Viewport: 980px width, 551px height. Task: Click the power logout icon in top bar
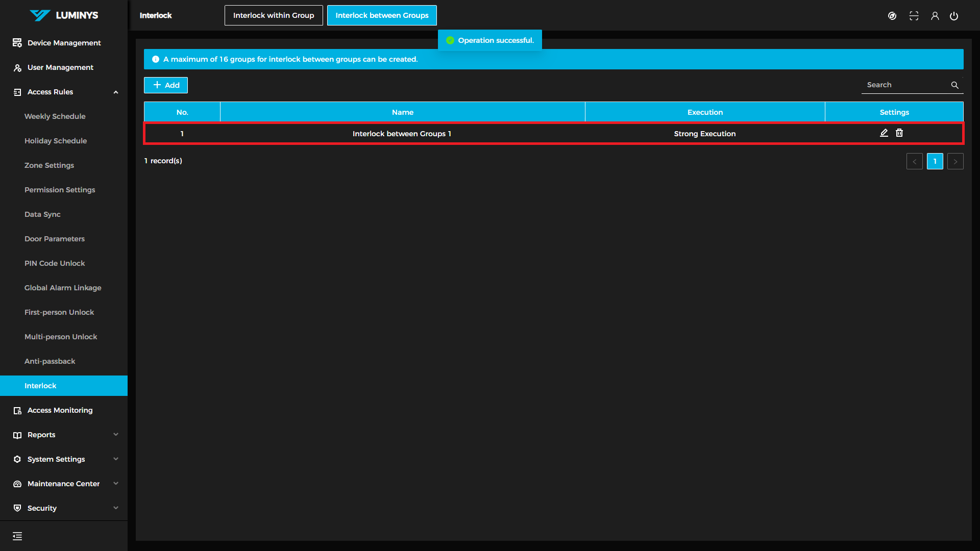click(954, 16)
